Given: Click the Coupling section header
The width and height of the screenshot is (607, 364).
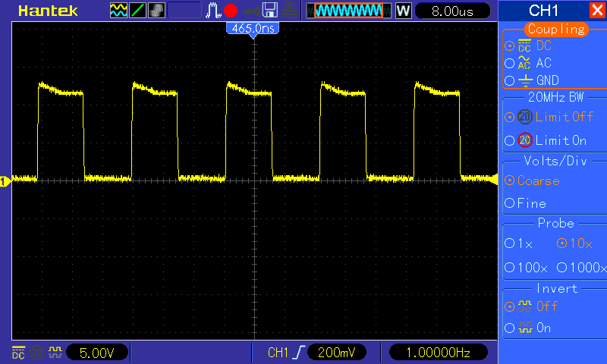Looking at the screenshot, I should click(556, 29).
